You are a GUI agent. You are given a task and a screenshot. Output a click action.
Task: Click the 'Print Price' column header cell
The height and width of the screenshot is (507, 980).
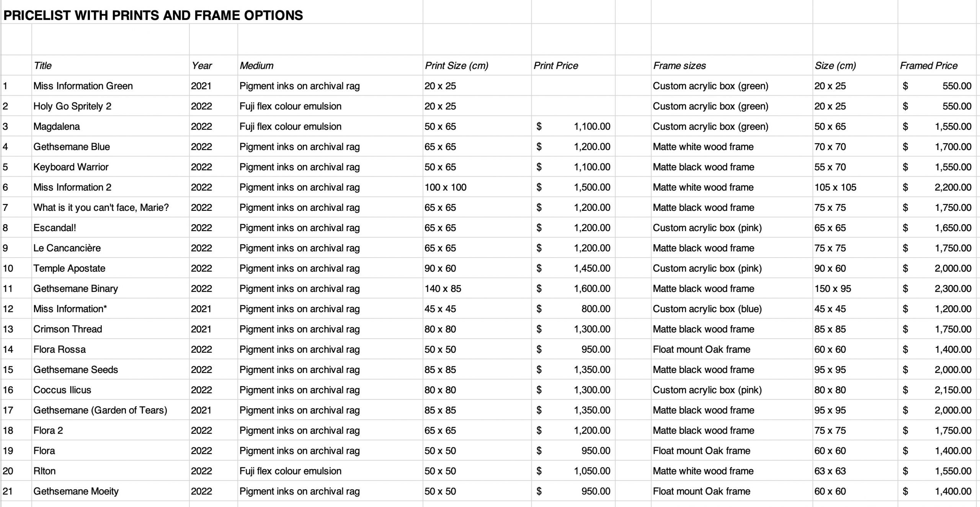pyautogui.click(x=573, y=65)
